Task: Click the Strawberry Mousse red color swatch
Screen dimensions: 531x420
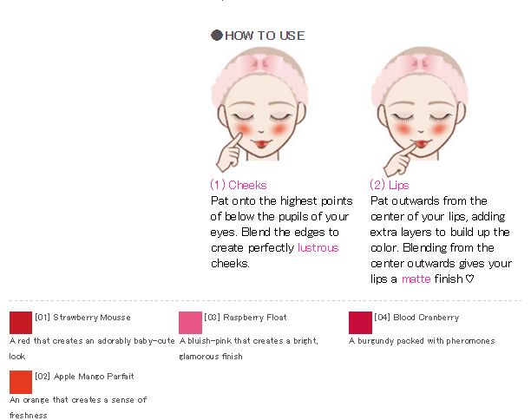Action: coord(21,323)
